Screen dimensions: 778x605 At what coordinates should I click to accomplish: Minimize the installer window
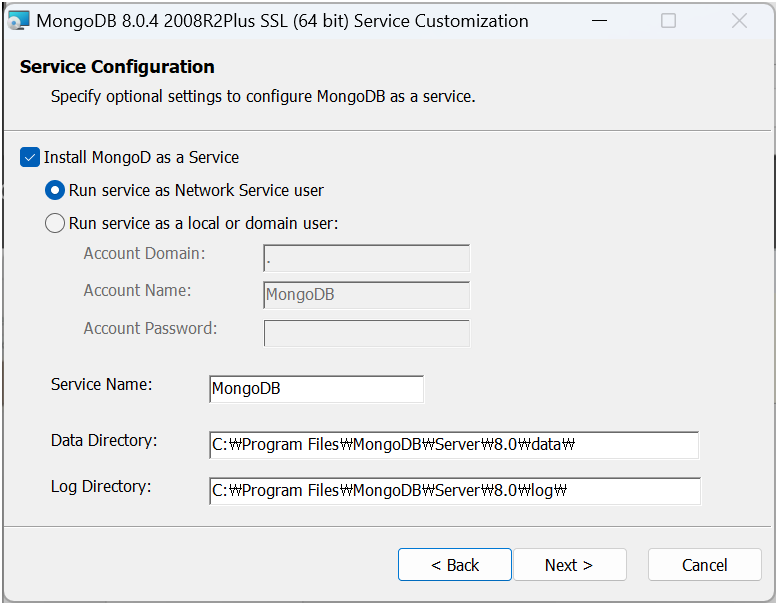598,20
